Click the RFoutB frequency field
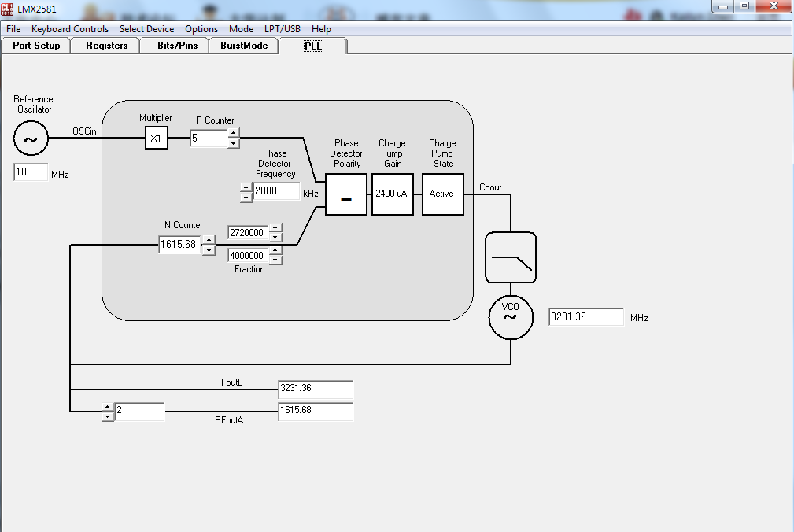This screenshot has height=532, width=794. [x=316, y=389]
